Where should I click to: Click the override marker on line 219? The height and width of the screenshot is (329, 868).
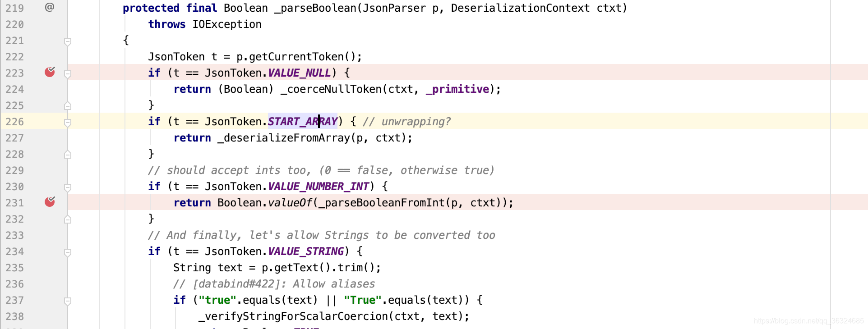pyautogui.click(x=50, y=7)
